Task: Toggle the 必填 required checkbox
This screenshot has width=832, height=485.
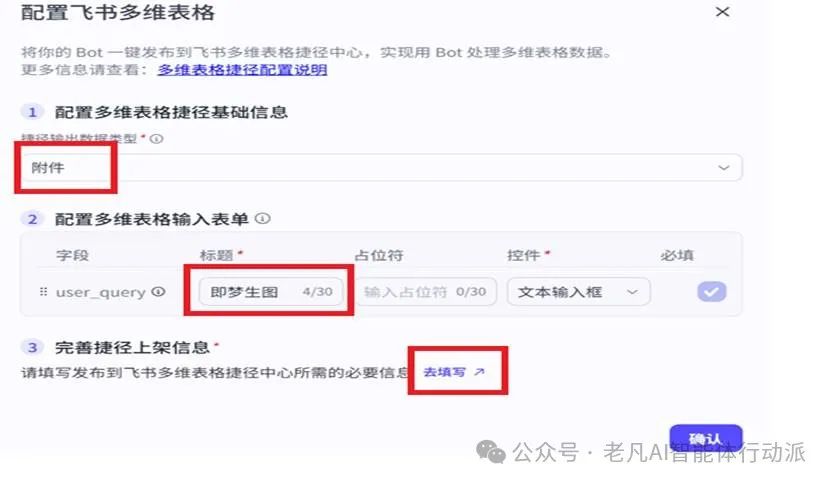Action: pos(712,292)
